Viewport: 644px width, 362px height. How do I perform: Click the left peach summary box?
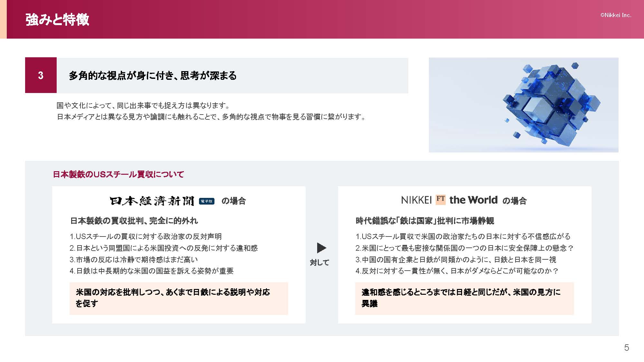point(179,298)
